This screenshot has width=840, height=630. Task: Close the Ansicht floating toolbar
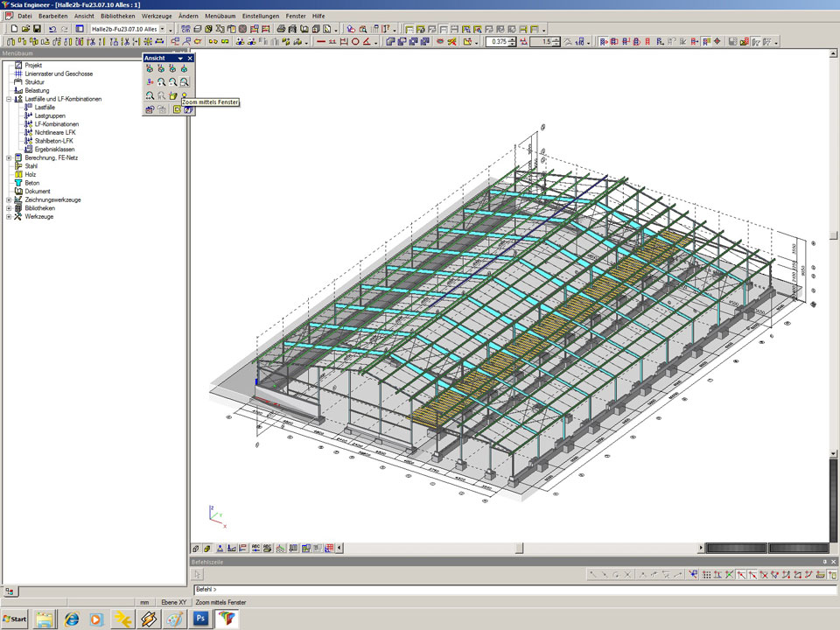190,58
